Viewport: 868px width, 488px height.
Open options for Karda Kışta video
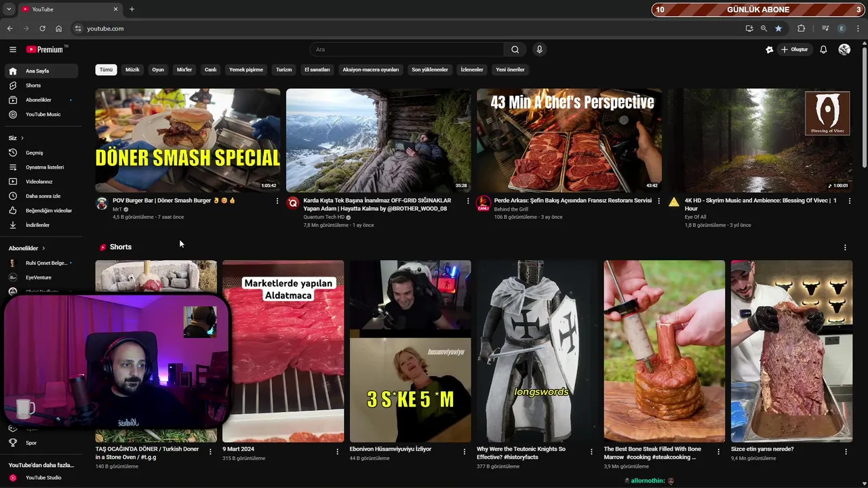click(467, 201)
